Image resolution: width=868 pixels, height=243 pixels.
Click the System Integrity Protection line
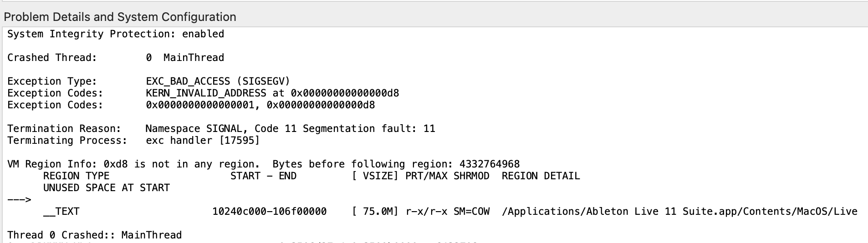[116, 34]
